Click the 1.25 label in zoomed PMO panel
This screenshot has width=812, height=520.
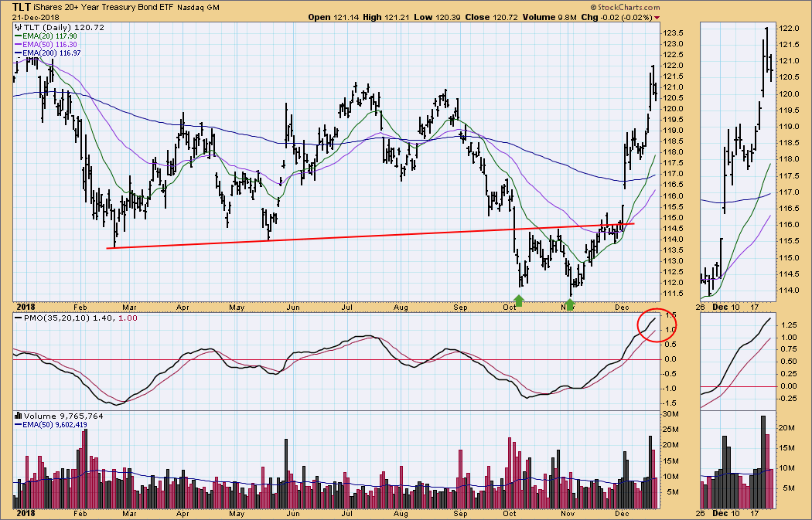[788, 325]
